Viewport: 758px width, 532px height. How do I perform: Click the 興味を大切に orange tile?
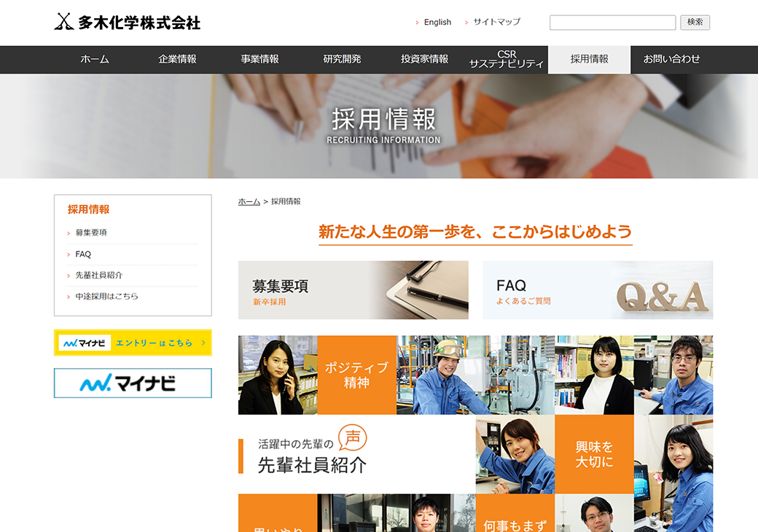tap(594, 455)
